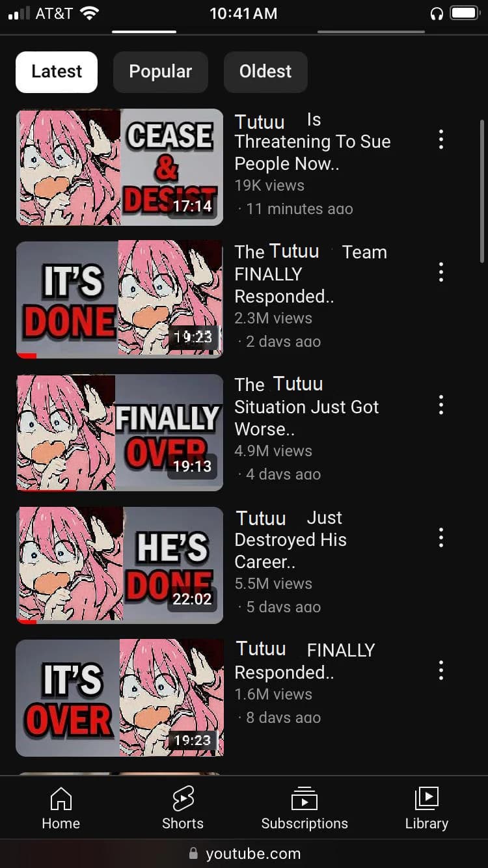Open 'Tutuu Just Destroyed His Career..' title

coord(290,540)
